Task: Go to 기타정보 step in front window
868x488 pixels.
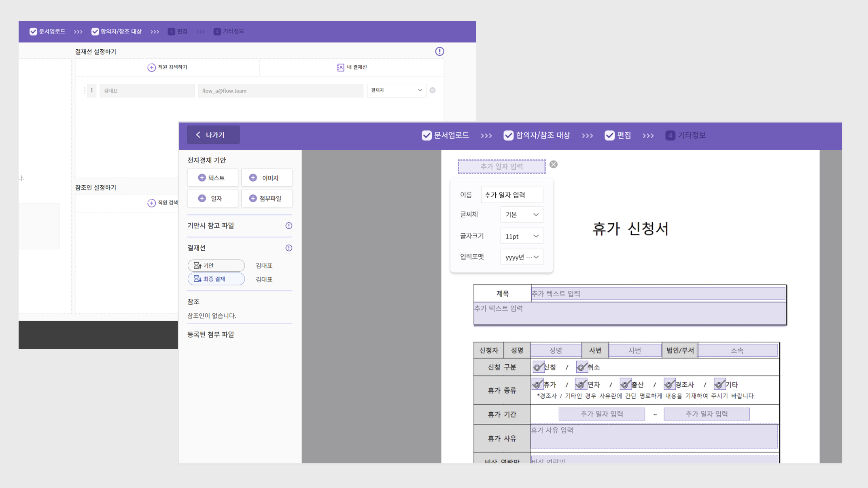Action: tap(686, 135)
